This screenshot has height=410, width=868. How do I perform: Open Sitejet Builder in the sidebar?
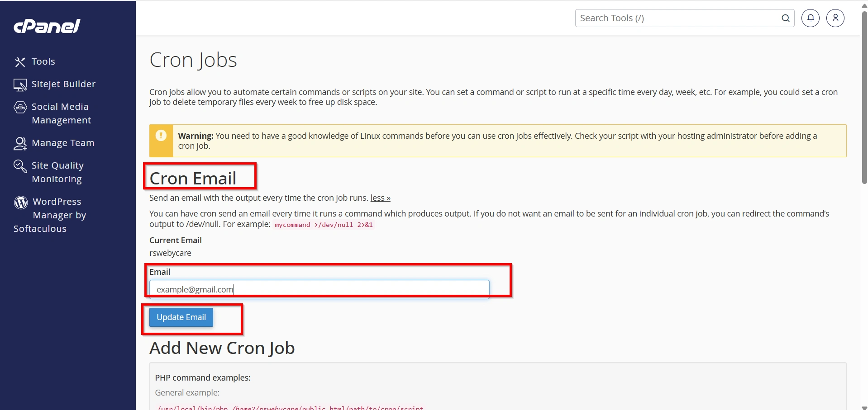coord(64,84)
